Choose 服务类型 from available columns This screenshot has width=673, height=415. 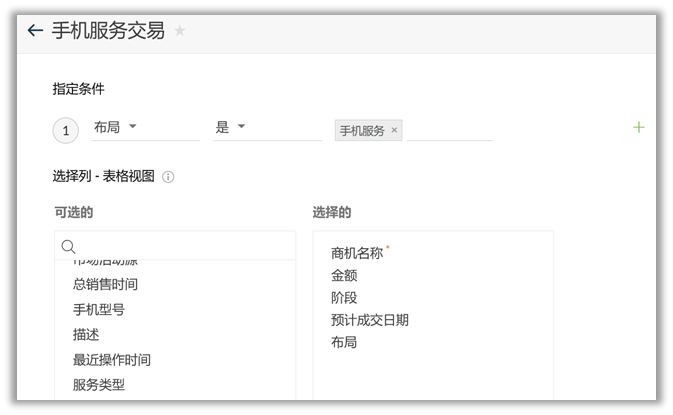98,385
